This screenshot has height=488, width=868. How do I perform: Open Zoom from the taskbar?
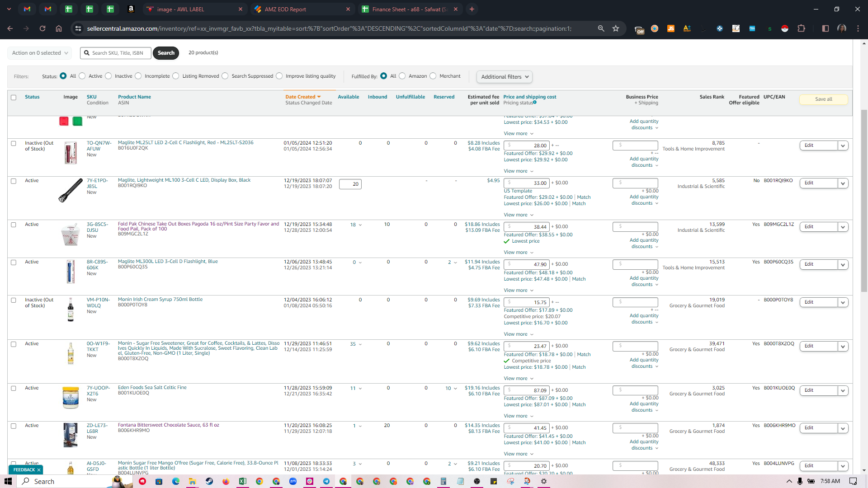(293, 481)
